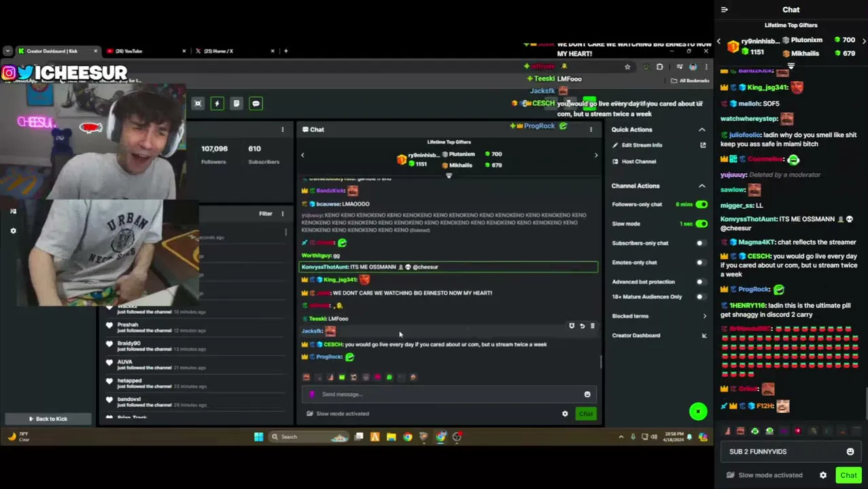Send message with dashboard Chat button
Viewport: 868px width, 489px height.
point(586,414)
